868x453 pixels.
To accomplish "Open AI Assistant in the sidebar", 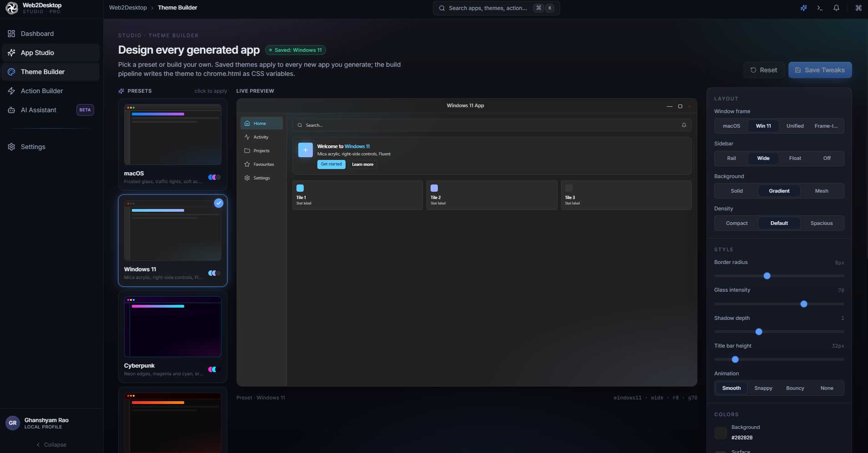I will pyautogui.click(x=51, y=110).
